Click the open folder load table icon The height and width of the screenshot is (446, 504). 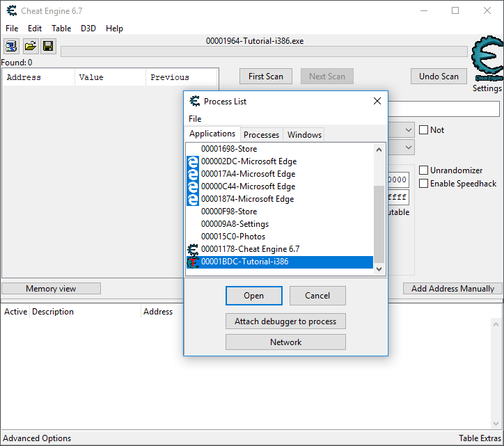[31, 47]
